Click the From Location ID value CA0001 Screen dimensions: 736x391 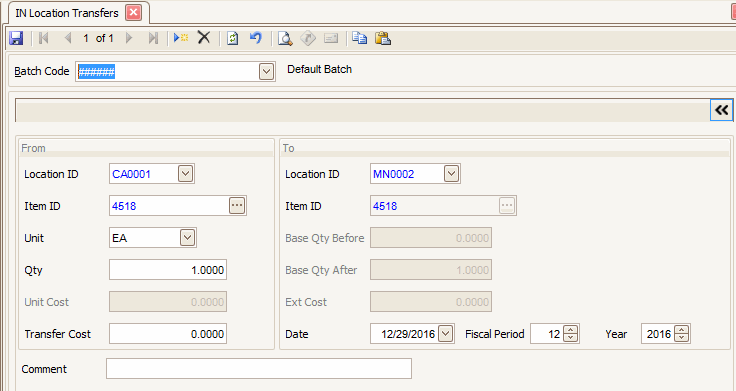pos(131,174)
